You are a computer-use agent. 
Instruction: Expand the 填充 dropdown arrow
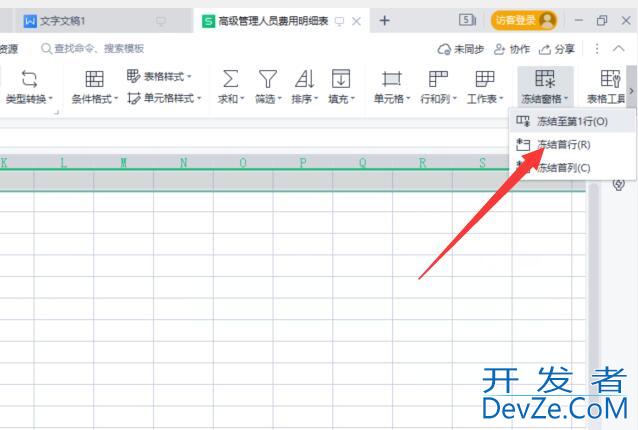click(x=353, y=98)
